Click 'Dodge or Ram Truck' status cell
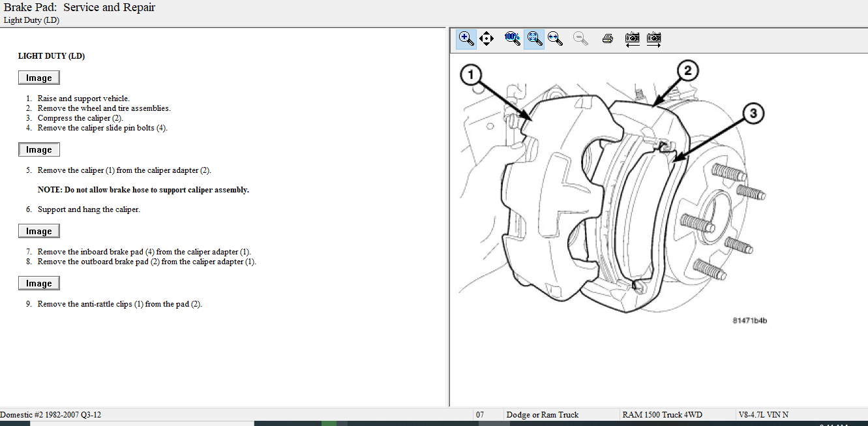 point(543,415)
